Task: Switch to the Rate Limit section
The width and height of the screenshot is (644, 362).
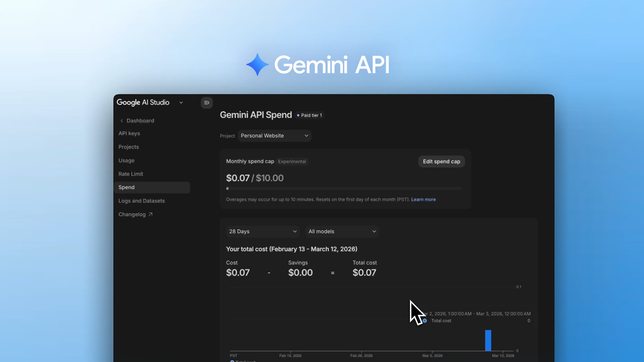Action: coord(130,174)
